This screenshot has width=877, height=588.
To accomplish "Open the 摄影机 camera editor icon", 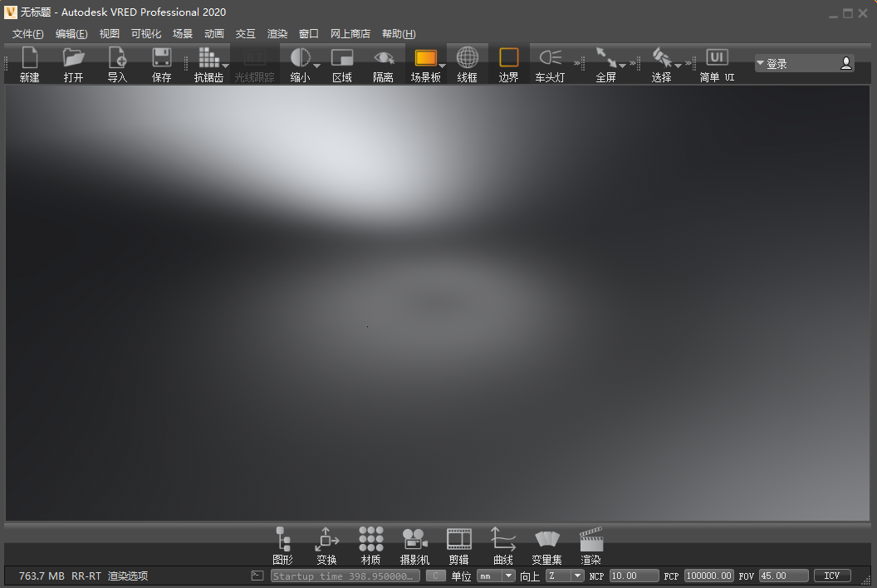I will 415,539.
